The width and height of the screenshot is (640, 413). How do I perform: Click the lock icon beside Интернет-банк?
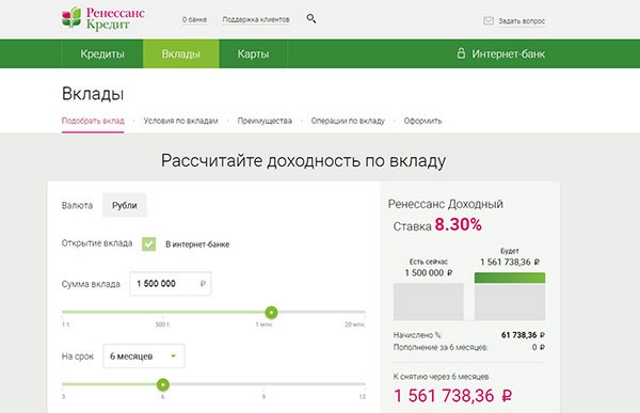click(461, 54)
